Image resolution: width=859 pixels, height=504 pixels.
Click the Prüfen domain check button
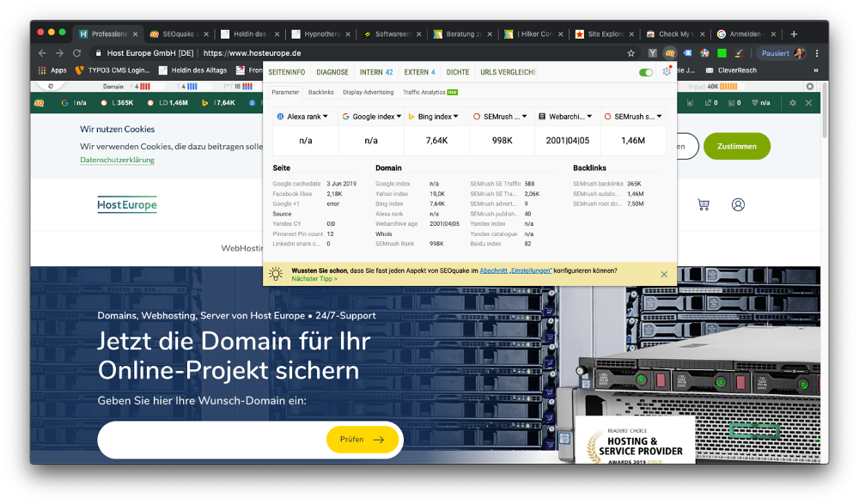[x=362, y=440]
